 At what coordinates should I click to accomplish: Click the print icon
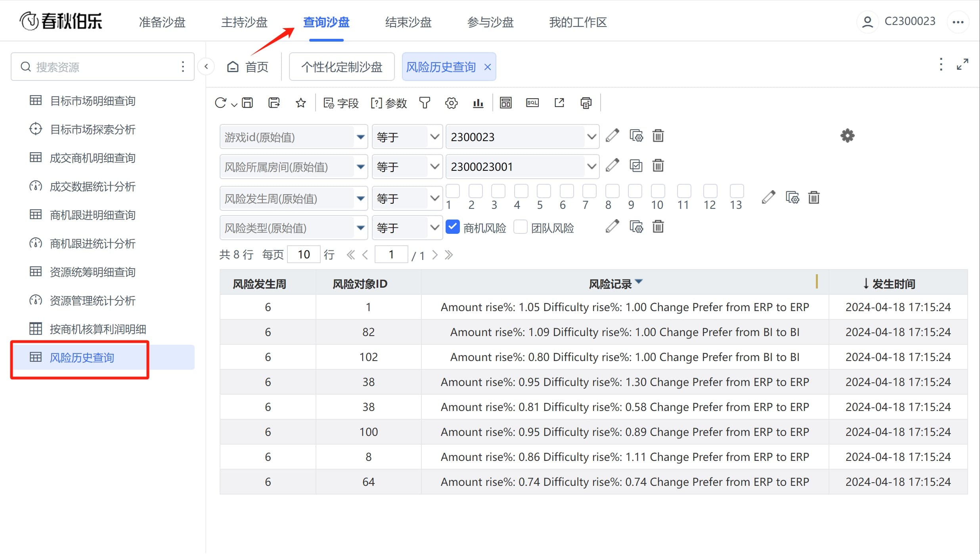pyautogui.click(x=586, y=103)
